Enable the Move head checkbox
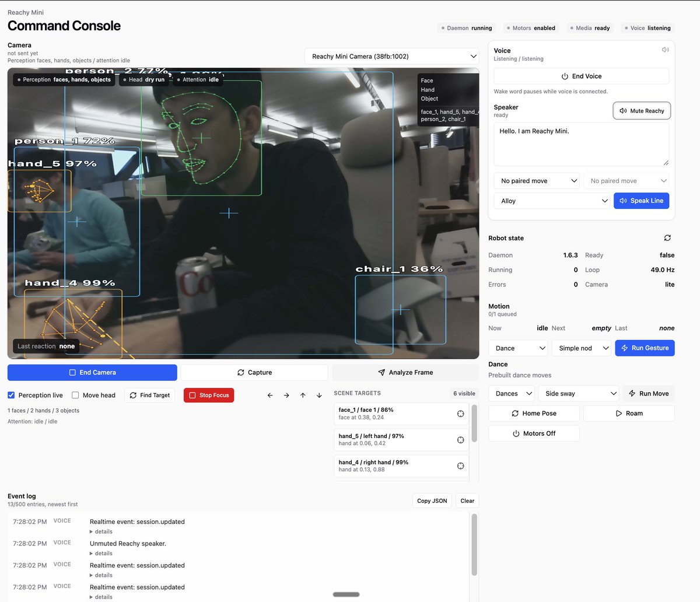The height and width of the screenshot is (602, 700). [x=75, y=395]
